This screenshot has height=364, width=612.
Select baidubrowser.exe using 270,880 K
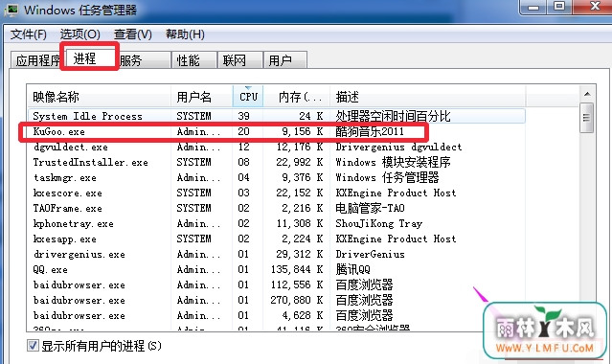click(277, 300)
